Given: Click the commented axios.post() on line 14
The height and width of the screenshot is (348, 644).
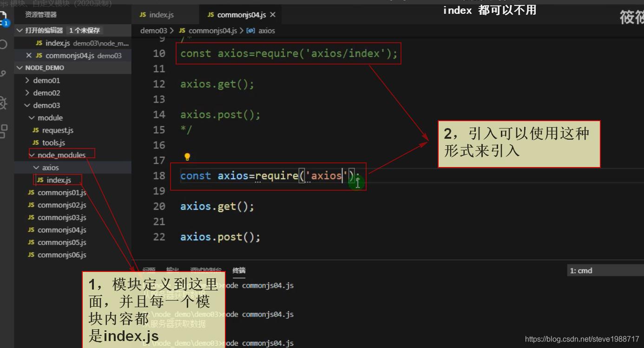Looking at the screenshot, I should (x=220, y=115).
